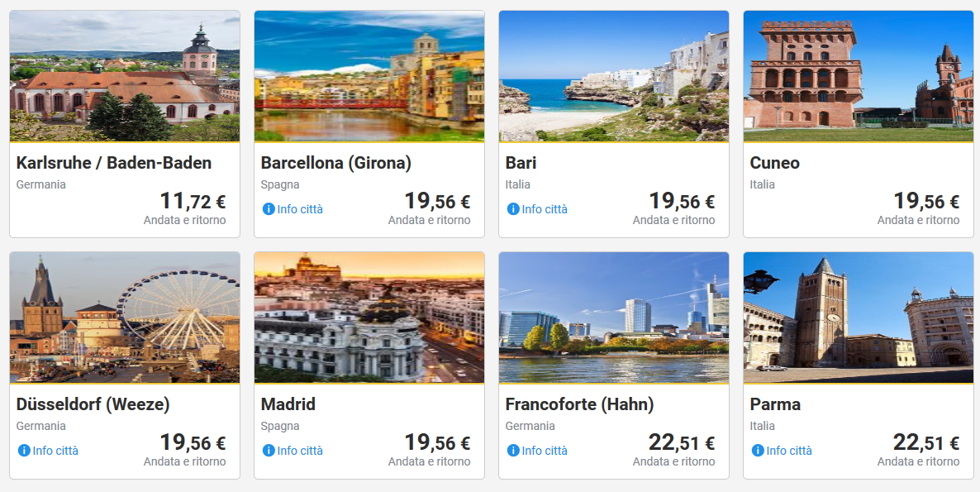Viewport: 980px width, 492px height.
Task: Click the info icon on Francoforte (Hahn) card
Action: pyautogui.click(x=512, y=451)
